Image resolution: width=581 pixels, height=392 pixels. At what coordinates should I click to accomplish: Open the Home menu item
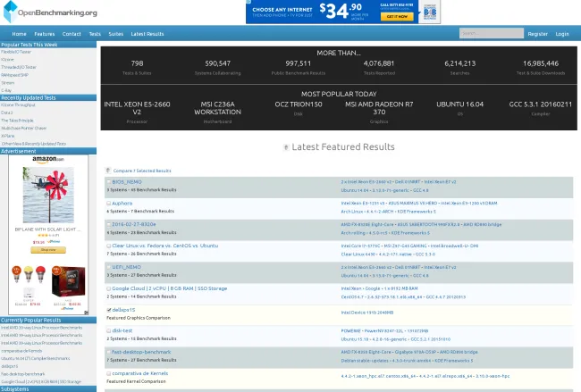(x=19, y=34)
